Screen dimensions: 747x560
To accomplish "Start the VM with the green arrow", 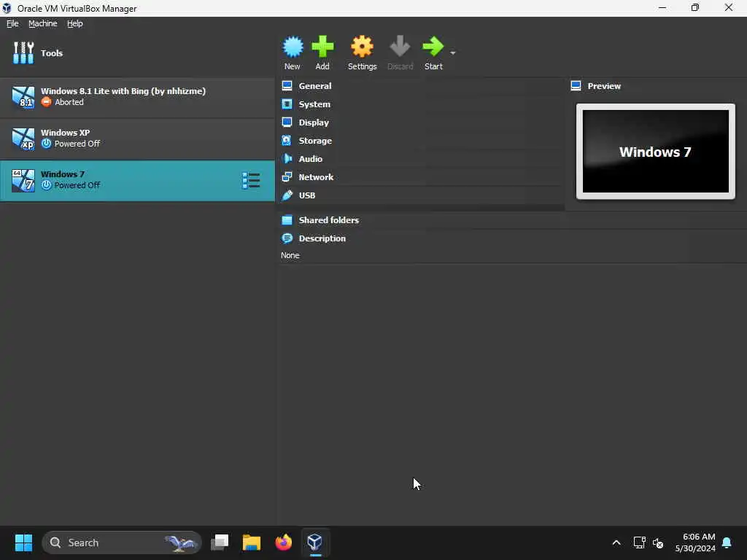I will [433, 47].
